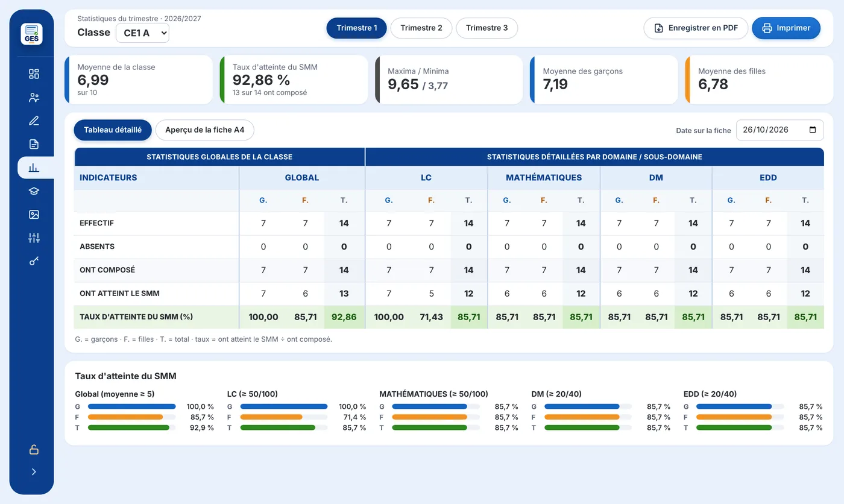Click the MATHÉMATIQUES column header
Screen dimensions: 844x504
tap(544, 178)
